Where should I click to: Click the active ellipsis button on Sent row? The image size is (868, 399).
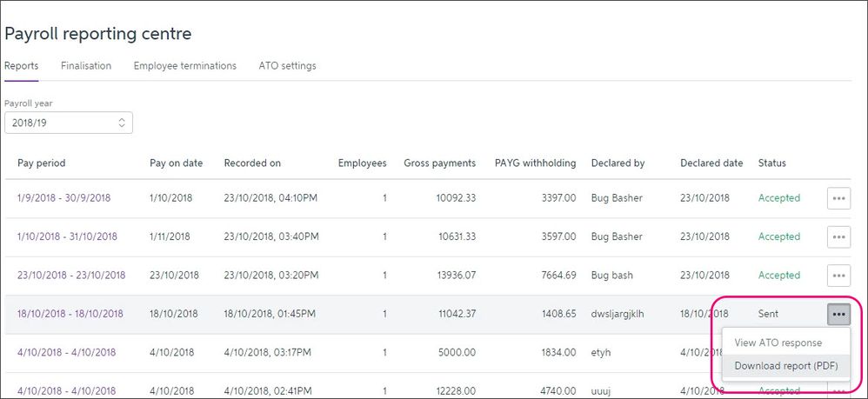click(x=838, y=314)
